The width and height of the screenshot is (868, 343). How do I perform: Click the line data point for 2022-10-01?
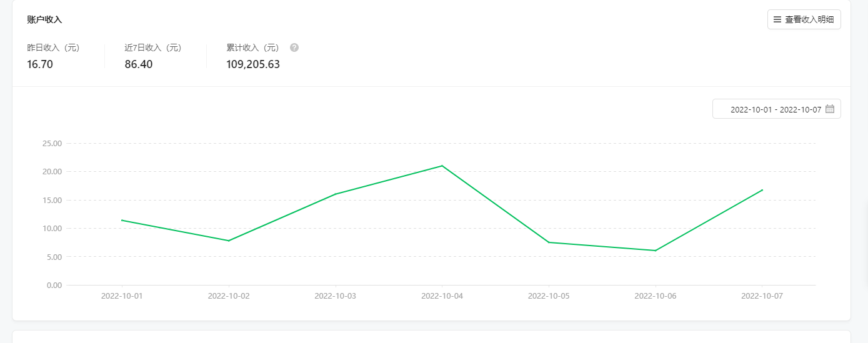pyautogui.click(x=122, y=220)
